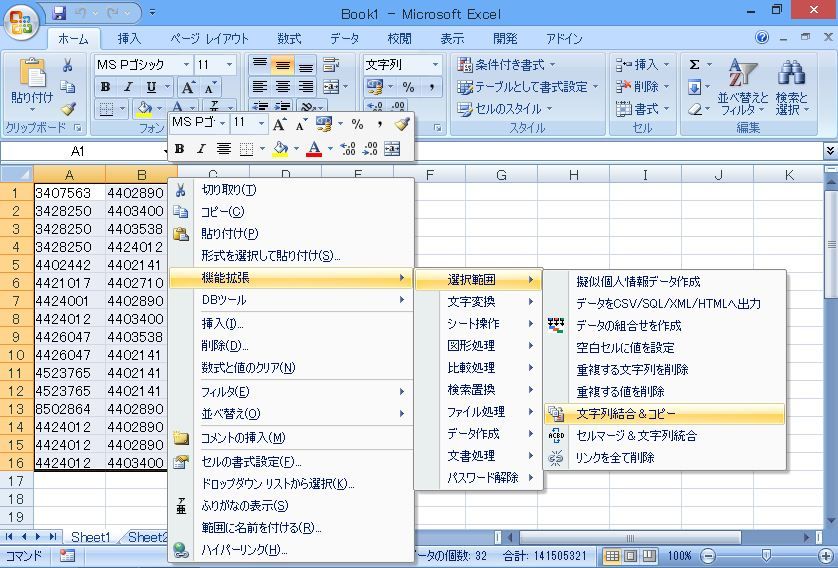Open 文字変換 submenu
Screen dimensions: 838x568
(478, 302)
